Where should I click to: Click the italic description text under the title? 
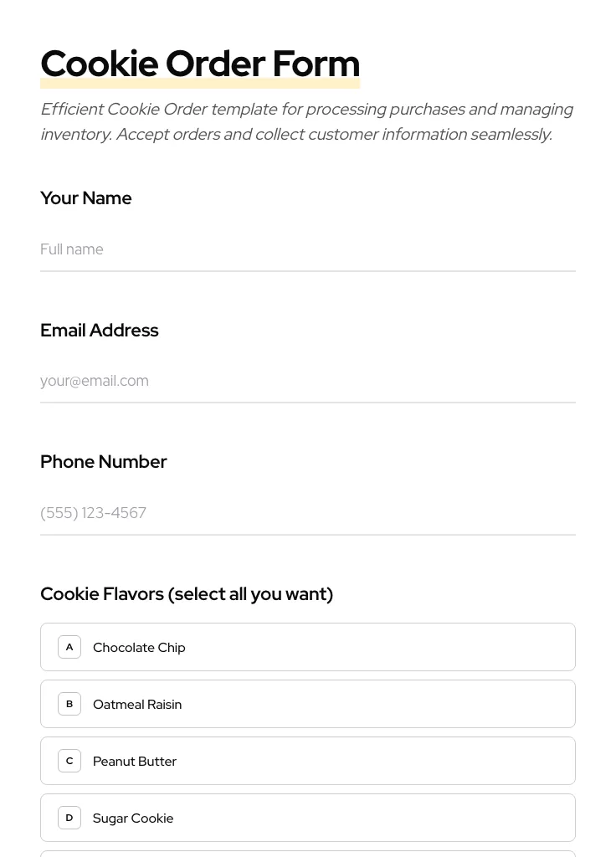[x=307, y=121]
